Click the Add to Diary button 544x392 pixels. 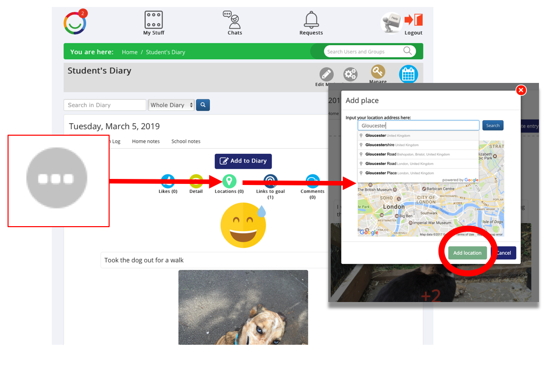point(243,161)
